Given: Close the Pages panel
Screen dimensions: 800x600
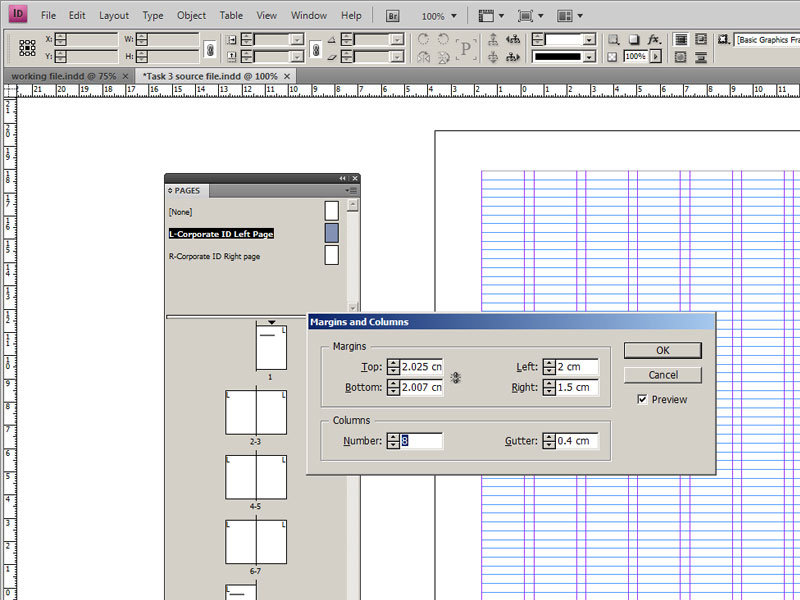Looking at the screenshot, I should tap(355, 178).
